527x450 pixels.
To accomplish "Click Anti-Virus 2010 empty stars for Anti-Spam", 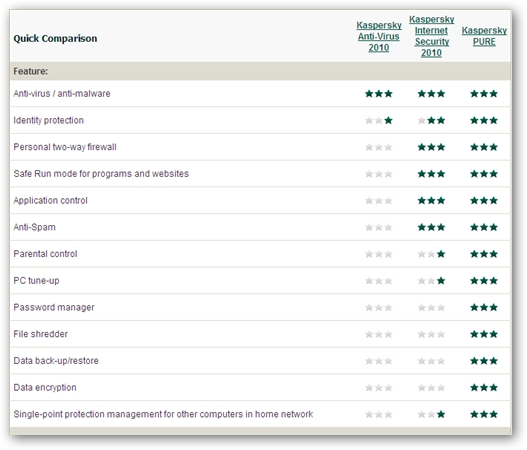I will tap(379, 228).
